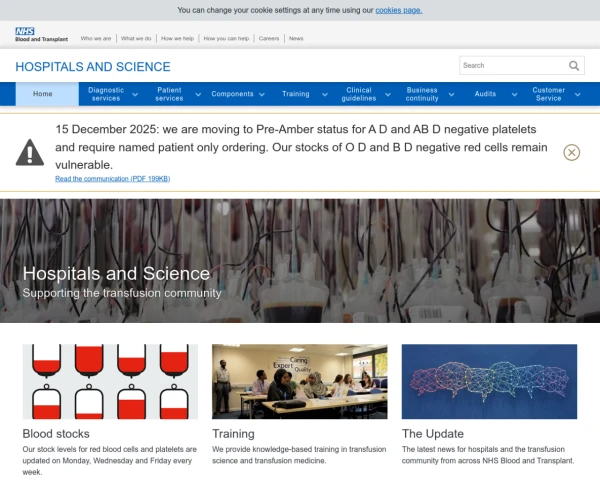600x480 pixels.
Task: Open the Blood stocks bag illustration thumbnail
Action: pos(110,382)
